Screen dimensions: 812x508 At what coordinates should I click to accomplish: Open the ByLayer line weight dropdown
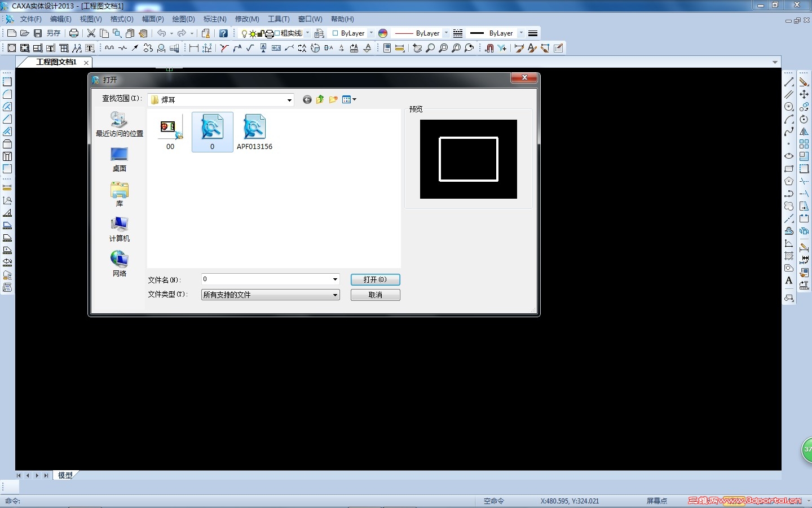point(521,33)
